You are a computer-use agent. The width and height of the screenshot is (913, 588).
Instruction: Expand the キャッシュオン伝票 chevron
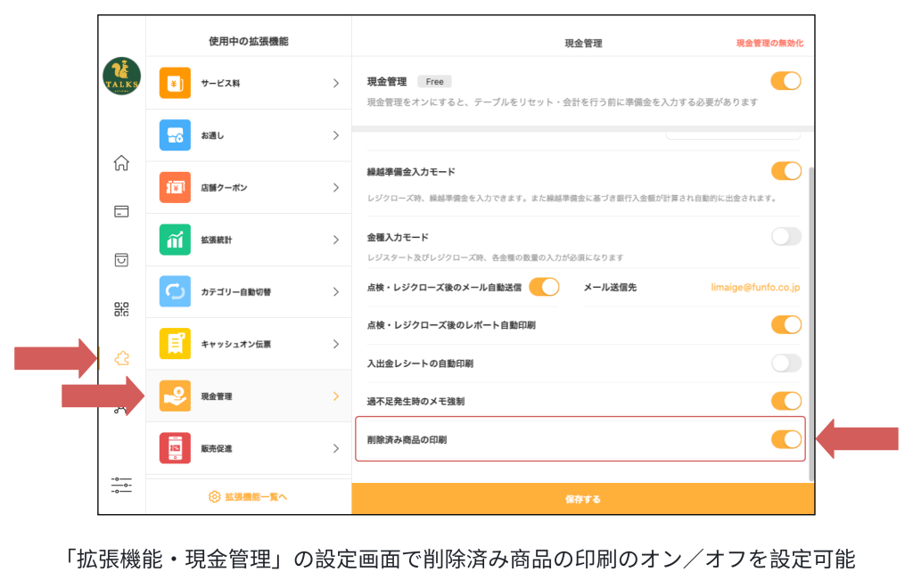336,344
